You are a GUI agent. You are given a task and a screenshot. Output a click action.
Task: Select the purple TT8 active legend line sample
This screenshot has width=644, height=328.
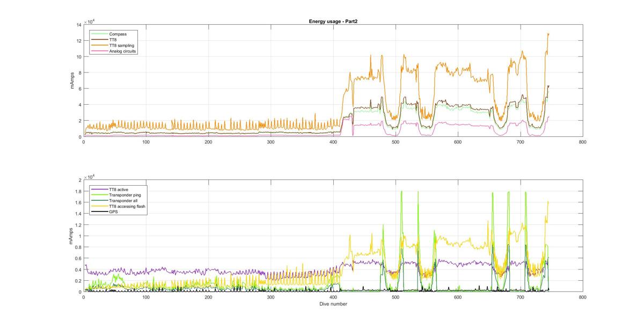tap(99, 189)
